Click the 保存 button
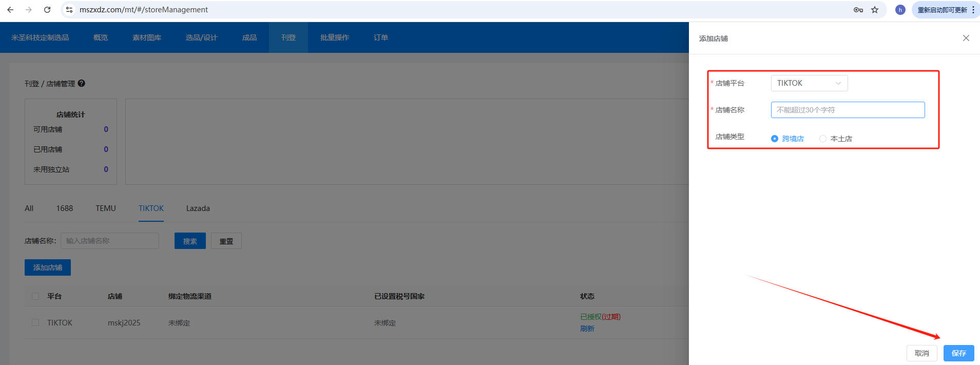The height and width of the screenshot is (365, 980). [x=958, y=353]
